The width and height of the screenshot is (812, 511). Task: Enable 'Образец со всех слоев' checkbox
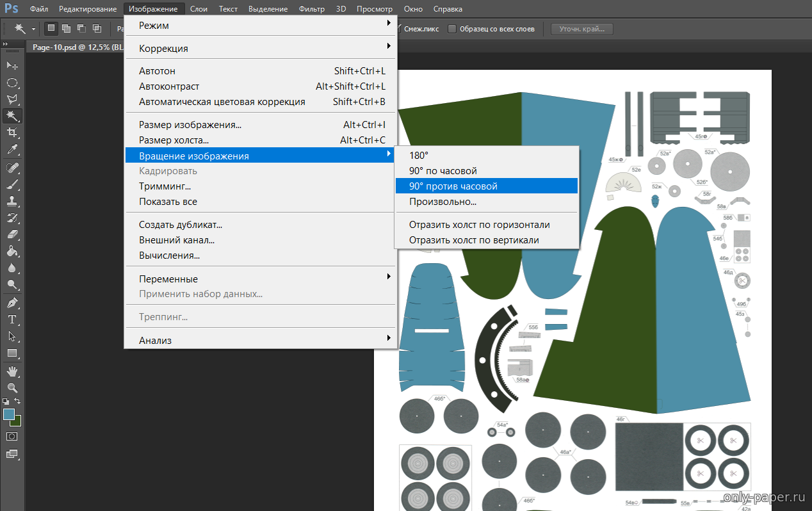click(452, 29)
